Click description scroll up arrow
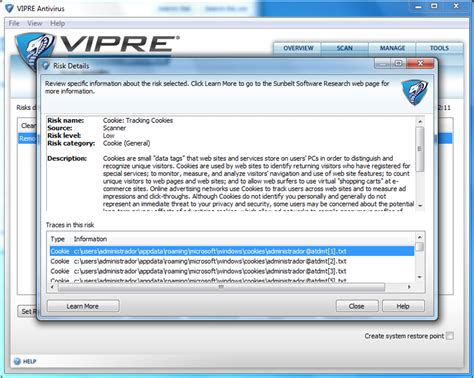 tap(420, 121)
